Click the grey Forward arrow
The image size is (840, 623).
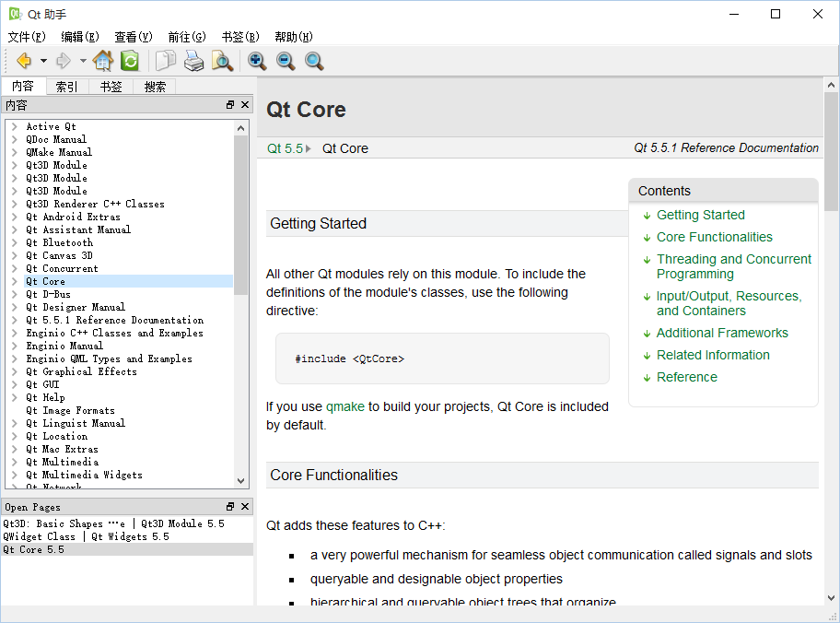[x=64, y=61]
